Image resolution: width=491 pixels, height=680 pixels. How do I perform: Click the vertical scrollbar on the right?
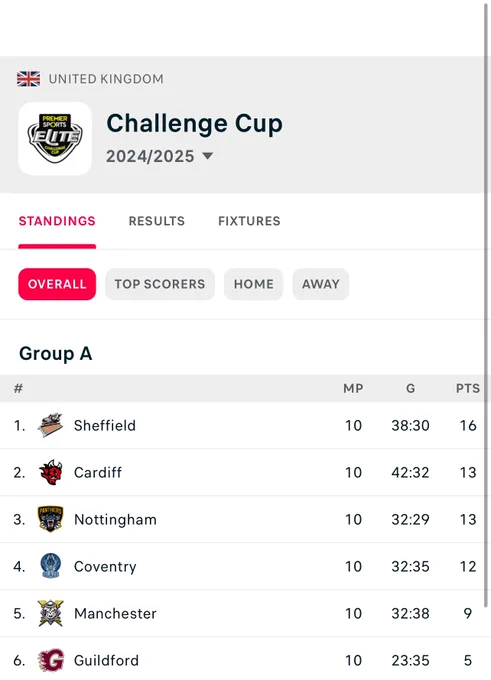coord(487,304)
